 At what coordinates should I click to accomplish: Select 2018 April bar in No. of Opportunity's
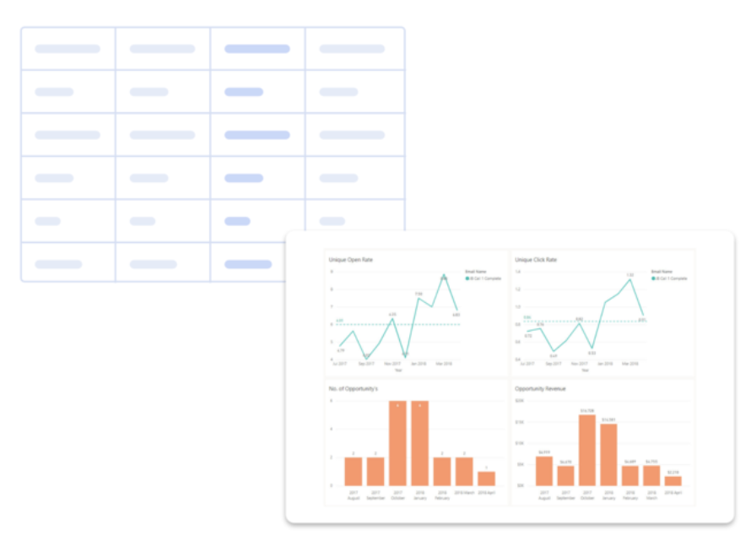point(487,479)
